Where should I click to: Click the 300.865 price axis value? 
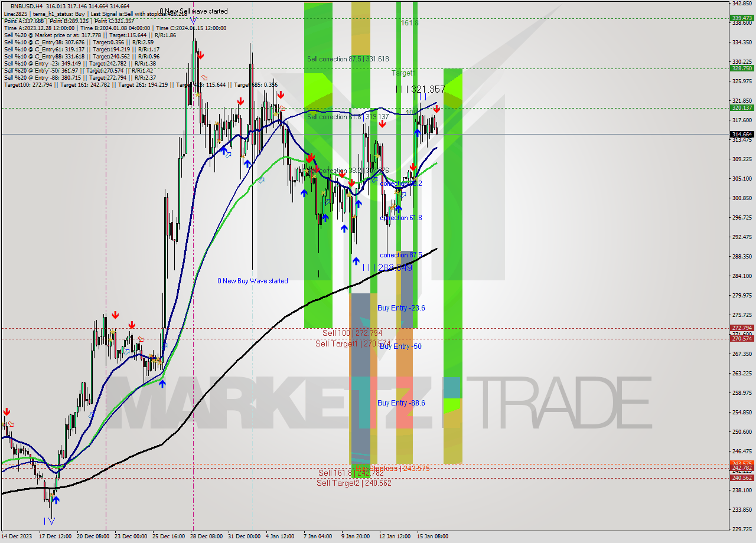742,198
